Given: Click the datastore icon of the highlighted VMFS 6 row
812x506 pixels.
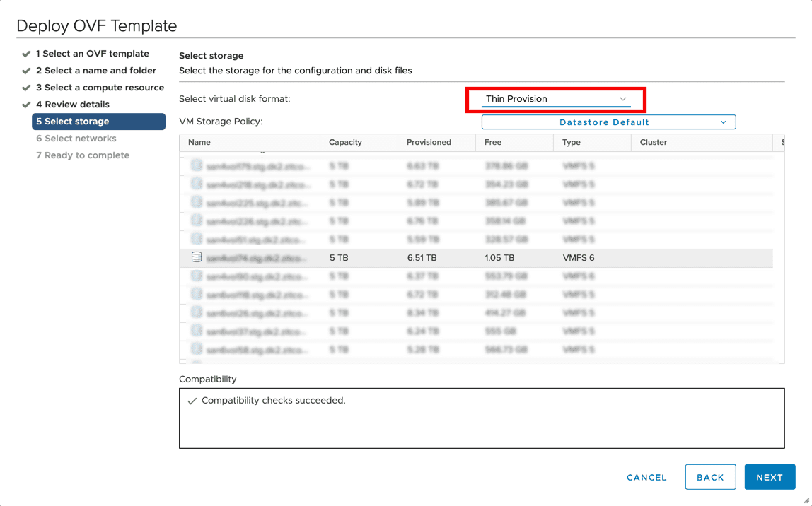Looking at the screenshot, I should click(197, 258).
